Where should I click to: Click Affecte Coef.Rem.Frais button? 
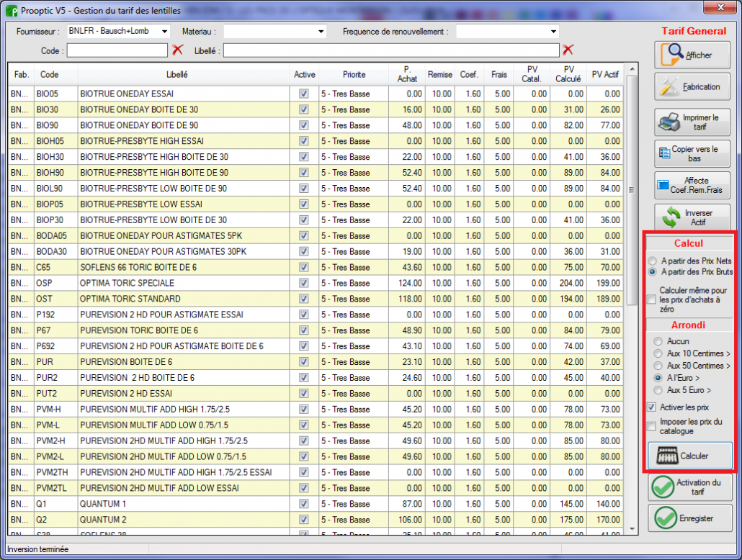692,185
